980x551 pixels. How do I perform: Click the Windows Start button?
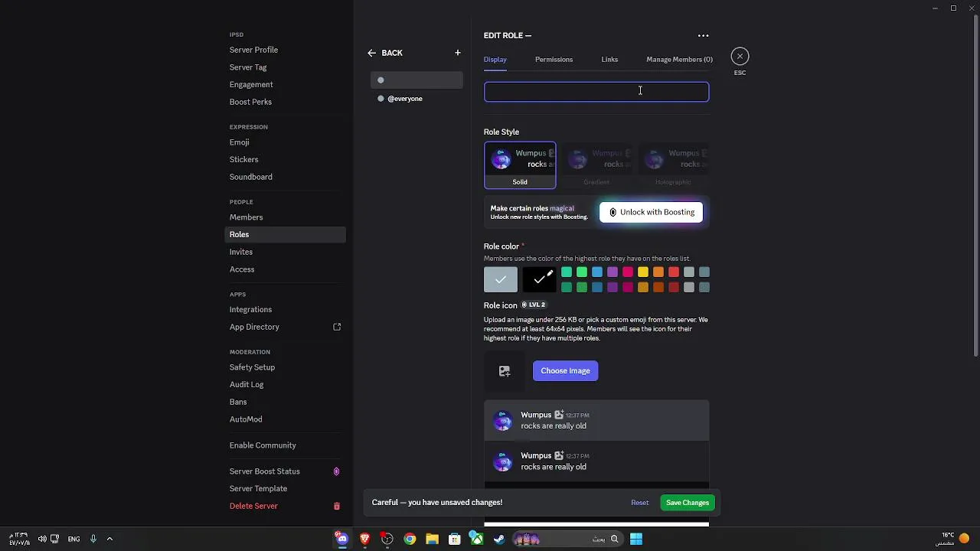636,539
